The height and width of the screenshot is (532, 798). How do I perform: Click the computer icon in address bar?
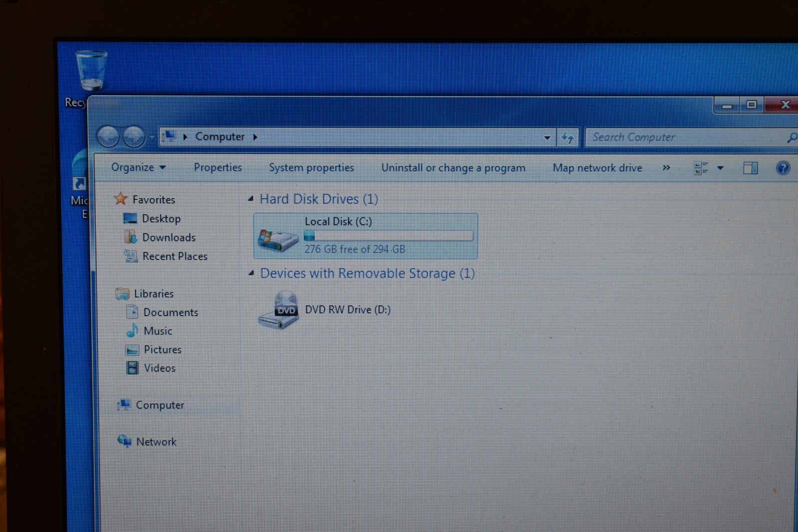170,136
